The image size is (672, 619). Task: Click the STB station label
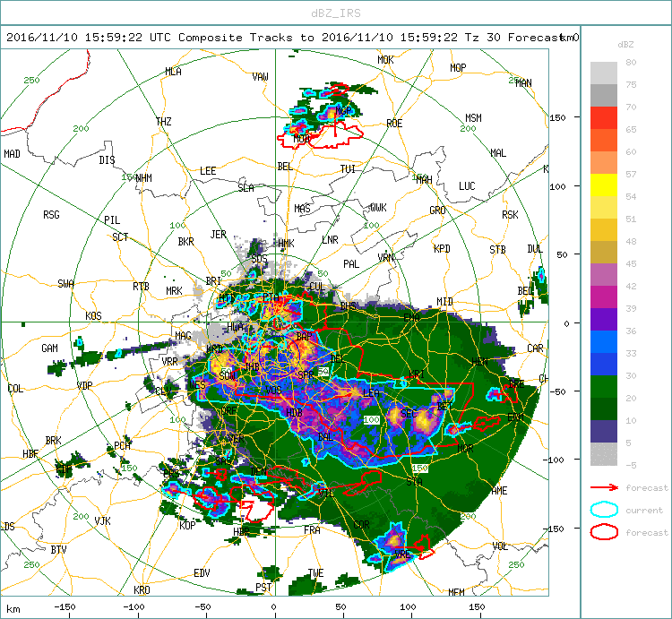pos(497,249)
